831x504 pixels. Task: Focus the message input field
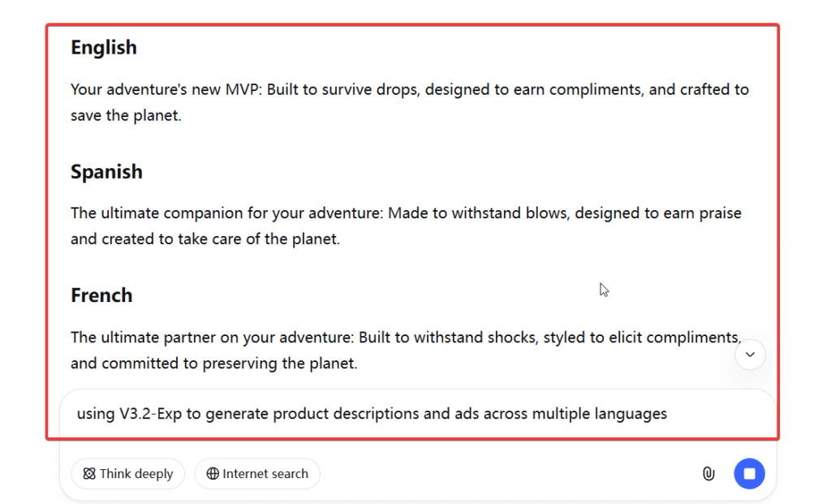pos(406,414)
